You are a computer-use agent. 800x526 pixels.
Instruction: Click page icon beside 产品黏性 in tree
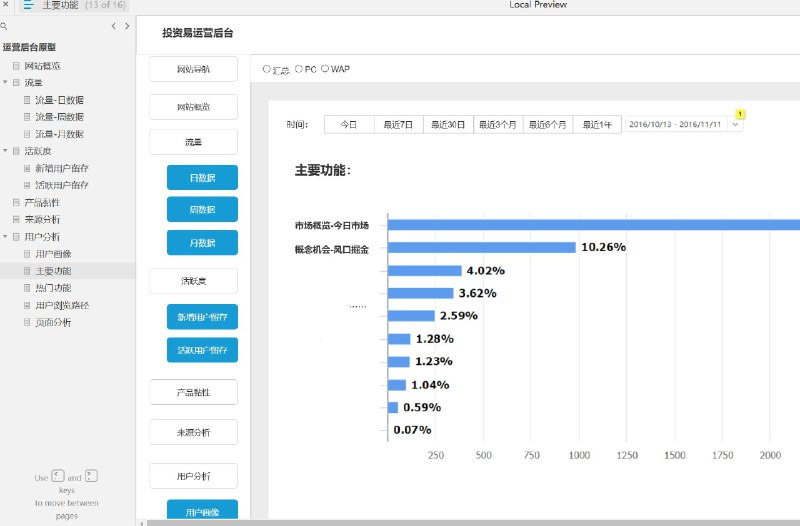[16, 203]
